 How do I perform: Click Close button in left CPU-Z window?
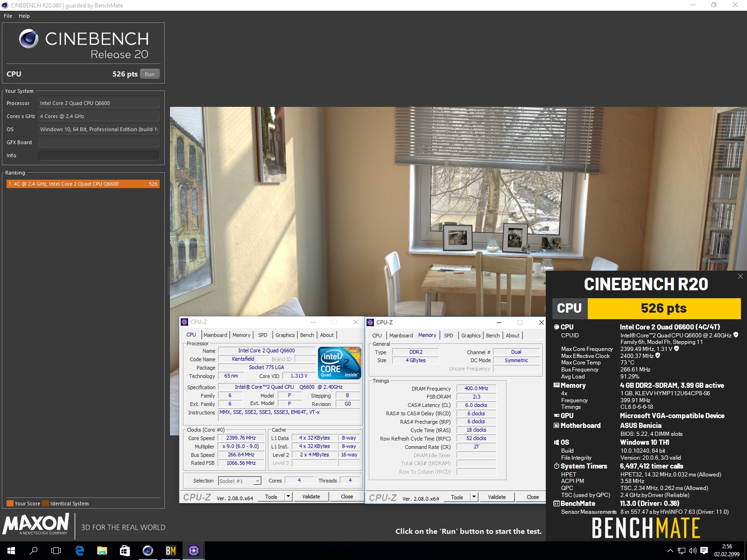click(347, 497)
